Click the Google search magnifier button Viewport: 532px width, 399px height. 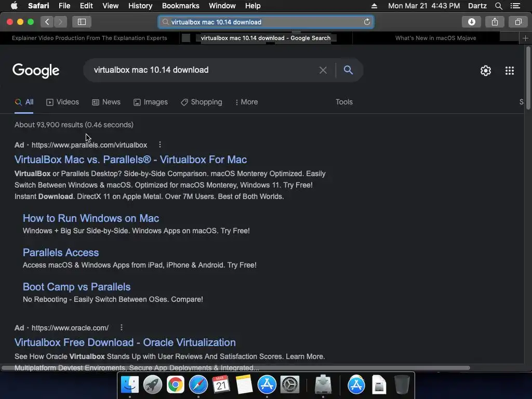[348, 70]
